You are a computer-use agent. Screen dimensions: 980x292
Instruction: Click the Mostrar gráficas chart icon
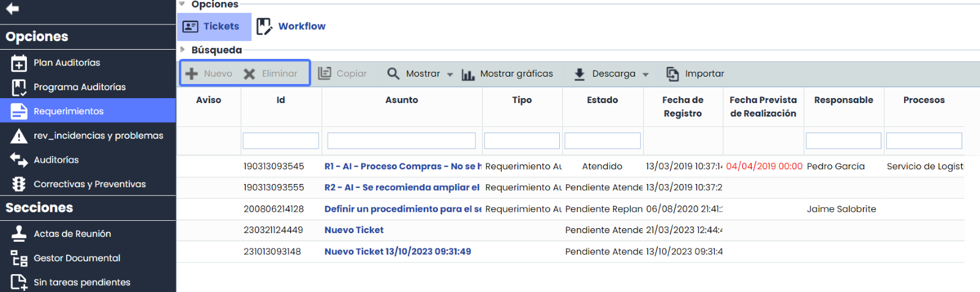(468, 74)
